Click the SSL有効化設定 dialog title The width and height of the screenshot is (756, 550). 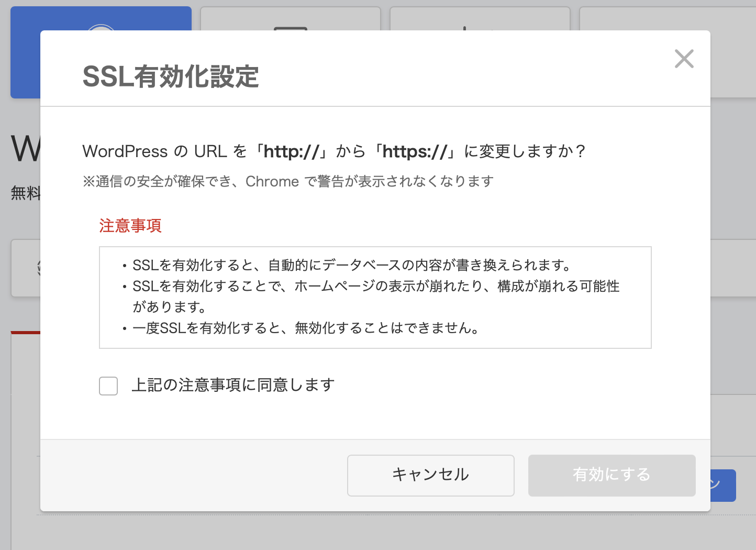pyautogui.click(x=171, y=76)
